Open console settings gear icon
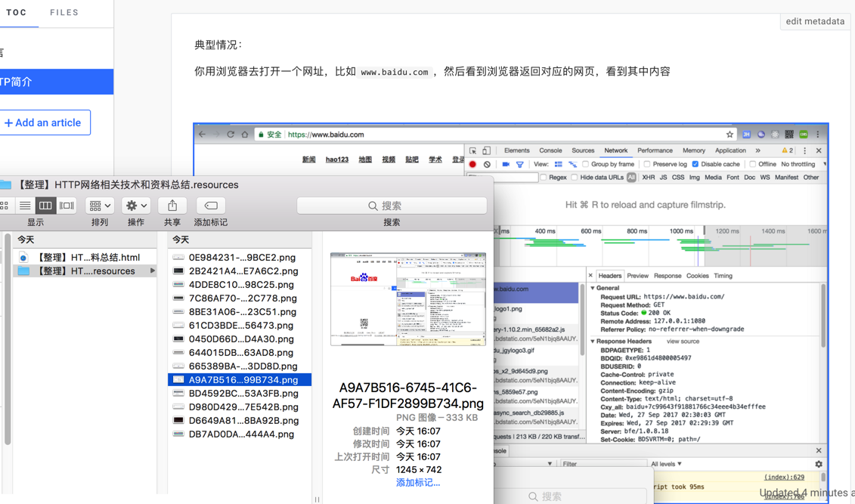This screenshot has width=855, height=504. click(x=819, y=464)
